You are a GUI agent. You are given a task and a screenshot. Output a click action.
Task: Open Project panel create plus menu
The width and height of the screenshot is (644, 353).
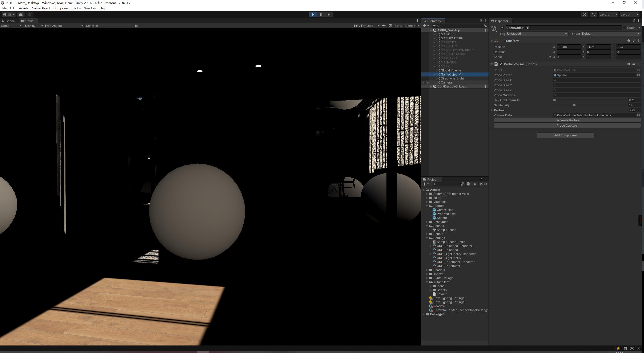pyautogui.click(x=426, y=184)
